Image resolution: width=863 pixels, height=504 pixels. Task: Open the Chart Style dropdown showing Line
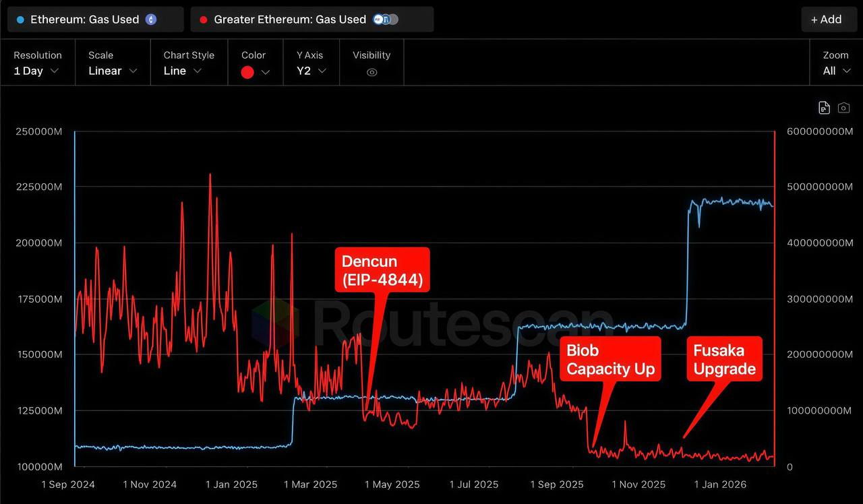(183, 71)
